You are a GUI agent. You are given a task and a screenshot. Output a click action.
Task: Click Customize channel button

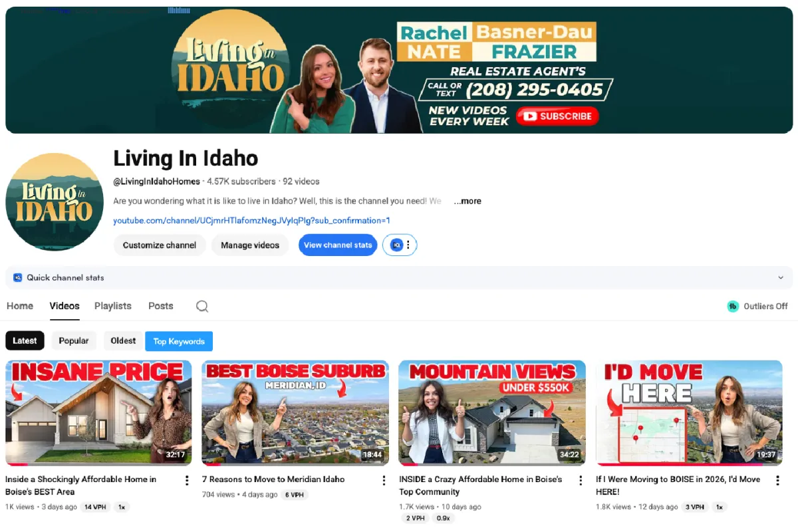(160, 245)
